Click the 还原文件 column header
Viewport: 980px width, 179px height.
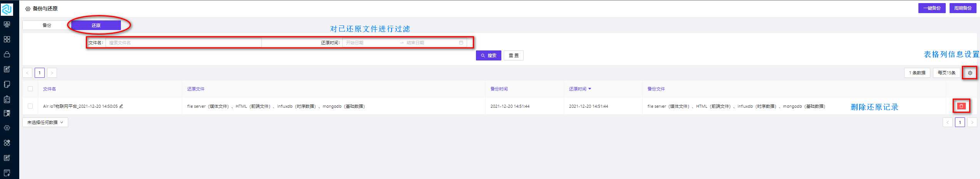[x=196, y=89]
